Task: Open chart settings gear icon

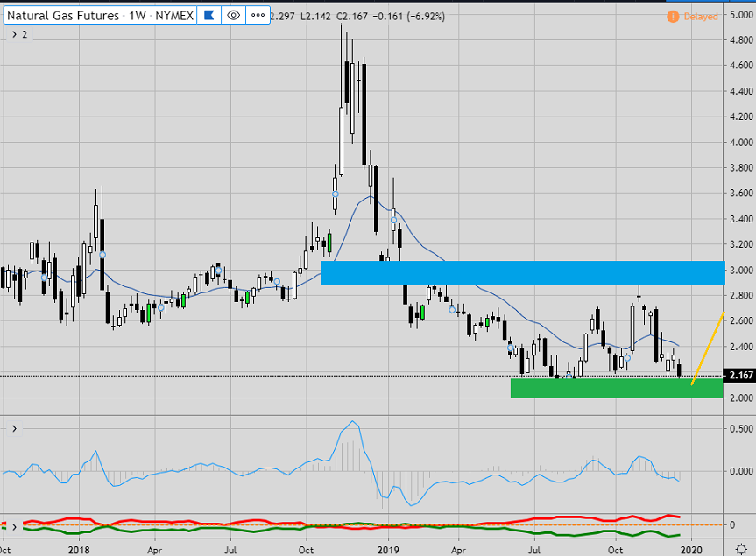Action: 741,549
